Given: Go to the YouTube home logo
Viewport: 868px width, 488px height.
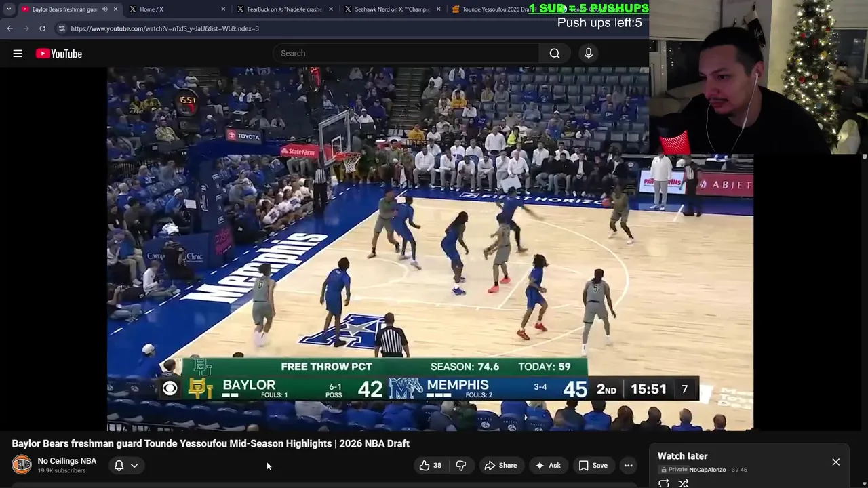Looking at the screenshot, I should (x=59, y=54).
